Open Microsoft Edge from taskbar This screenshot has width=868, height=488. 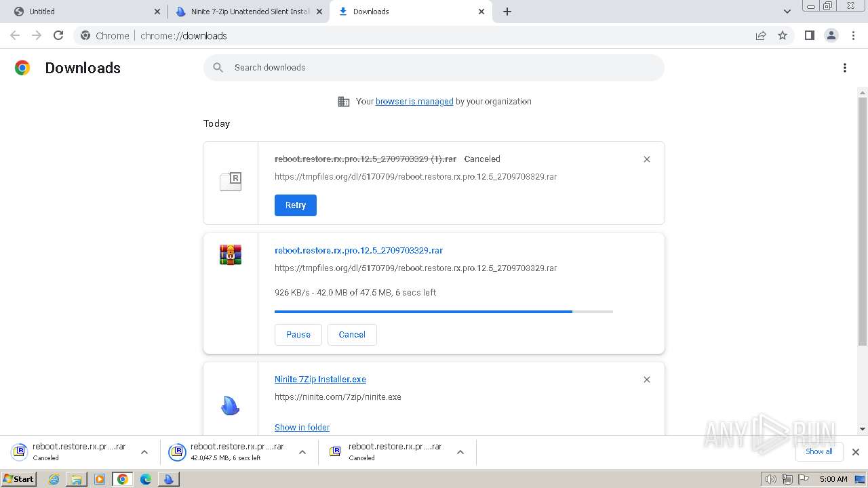146,479
